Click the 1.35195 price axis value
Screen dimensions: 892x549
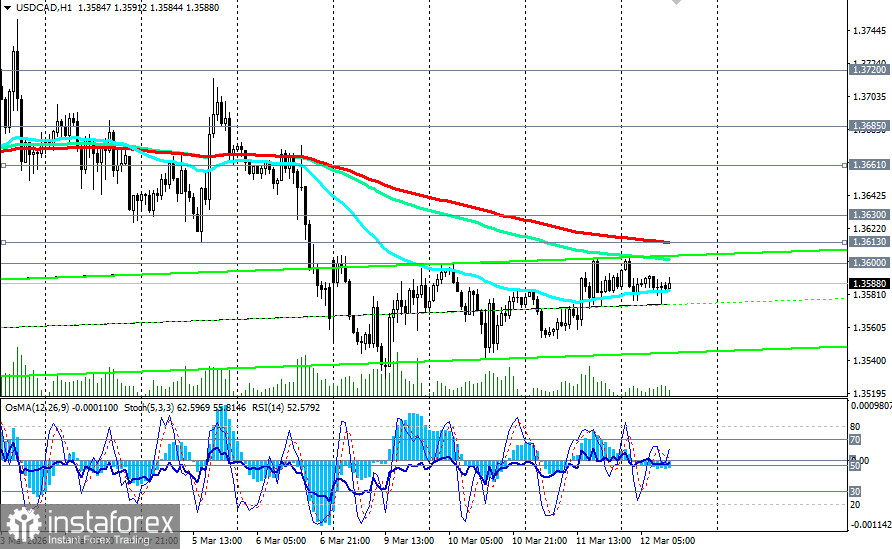[x=870, y=393]
